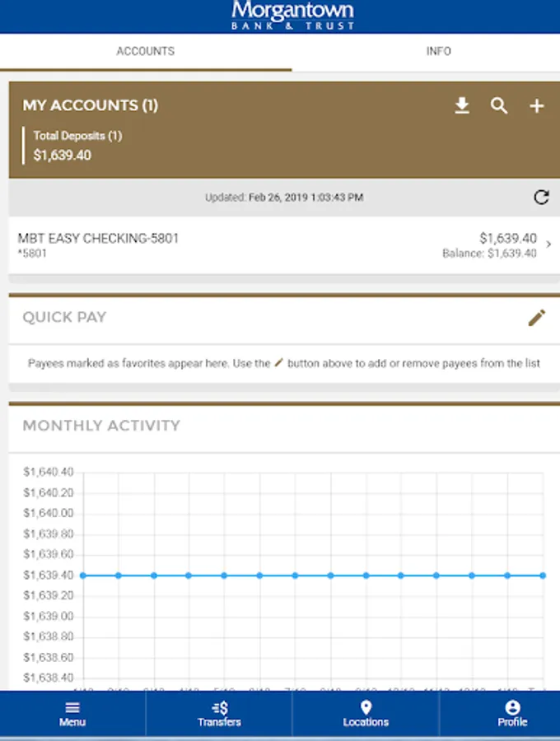Refresh the account balances

541,197
